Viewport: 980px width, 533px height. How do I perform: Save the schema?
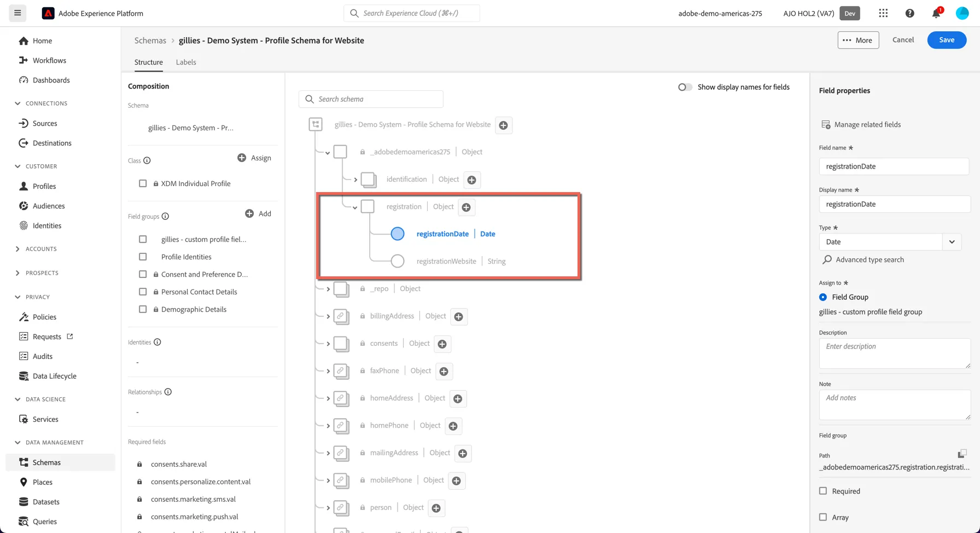point(947,40)
